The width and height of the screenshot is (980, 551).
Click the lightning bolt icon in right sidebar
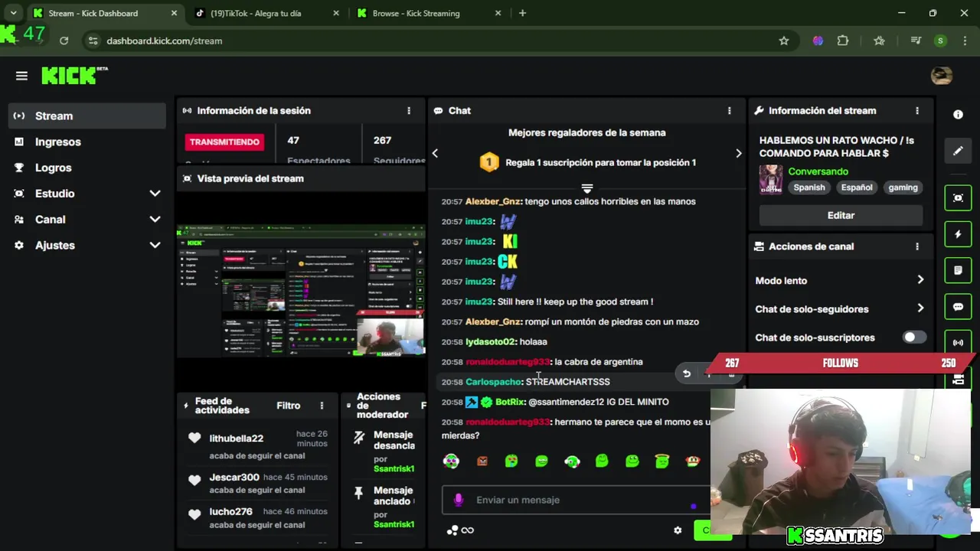(x=958, y=234)
